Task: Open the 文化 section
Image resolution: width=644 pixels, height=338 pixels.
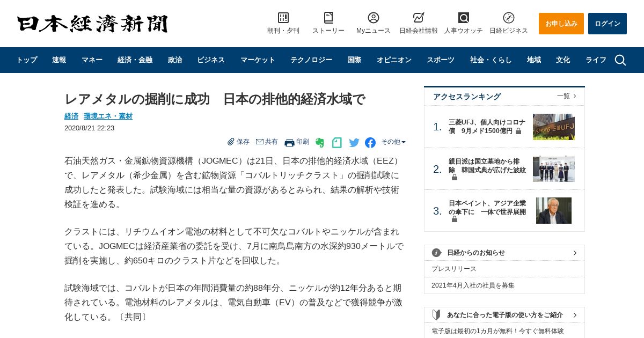Action: tap(563, 60)
